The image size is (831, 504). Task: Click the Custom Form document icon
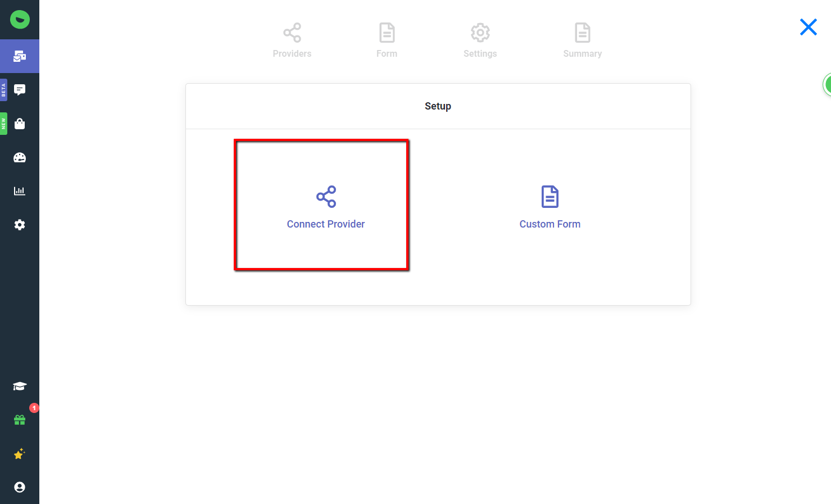[550, 197]
